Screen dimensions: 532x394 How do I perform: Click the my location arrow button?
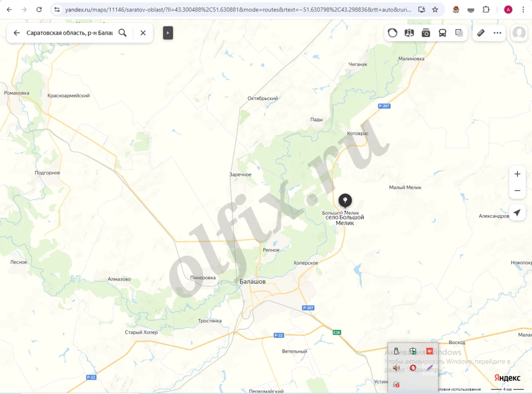517,213
